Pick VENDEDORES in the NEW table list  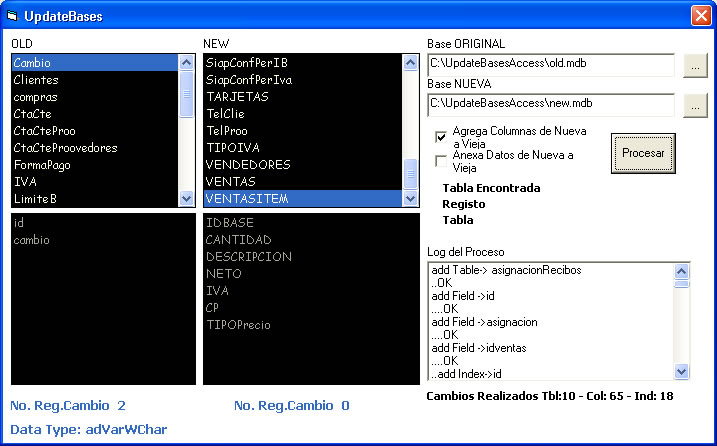[x=248, y=165]
